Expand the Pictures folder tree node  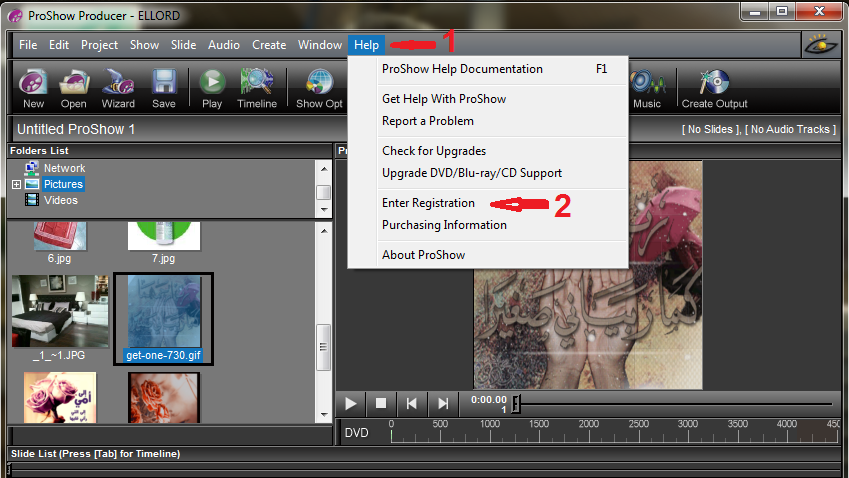click(16, 185)
